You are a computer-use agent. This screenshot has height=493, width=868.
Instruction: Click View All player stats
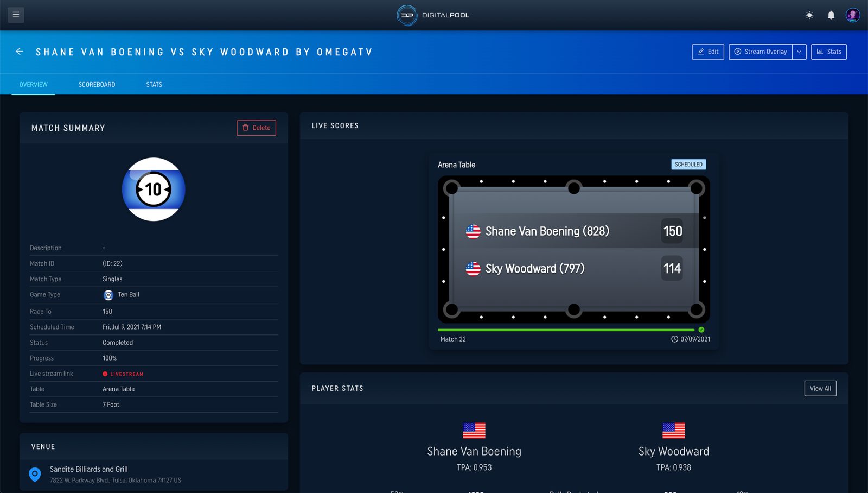[820, 389]
